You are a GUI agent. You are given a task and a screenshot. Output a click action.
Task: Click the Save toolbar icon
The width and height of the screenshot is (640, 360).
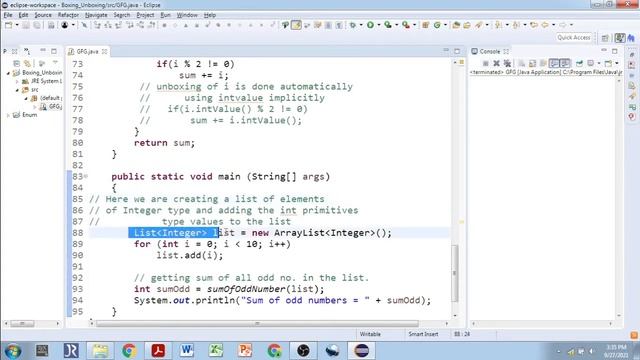coord(26,25)
